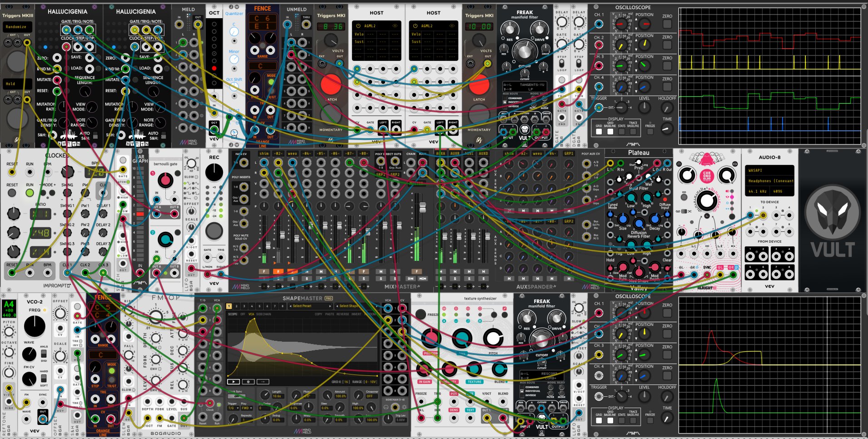Flip the VCO-2 HARD/SOFT sync switch

pos(44,378)
